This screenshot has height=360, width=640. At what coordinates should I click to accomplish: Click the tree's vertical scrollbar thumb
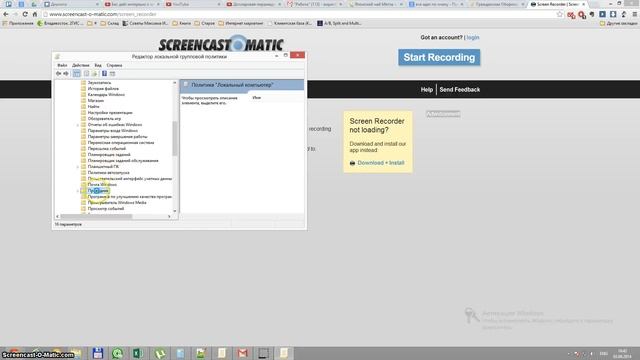(175, 139)
